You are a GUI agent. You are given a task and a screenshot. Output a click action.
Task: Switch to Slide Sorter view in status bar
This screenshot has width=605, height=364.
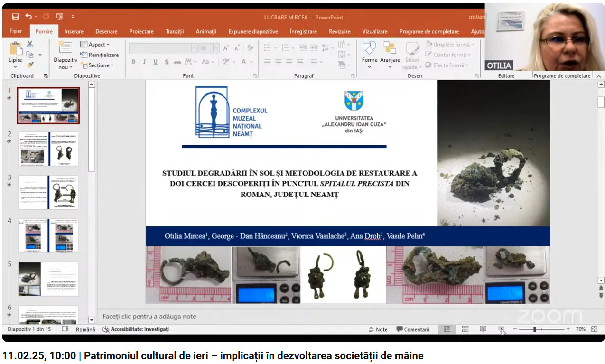tap(465, 329)
